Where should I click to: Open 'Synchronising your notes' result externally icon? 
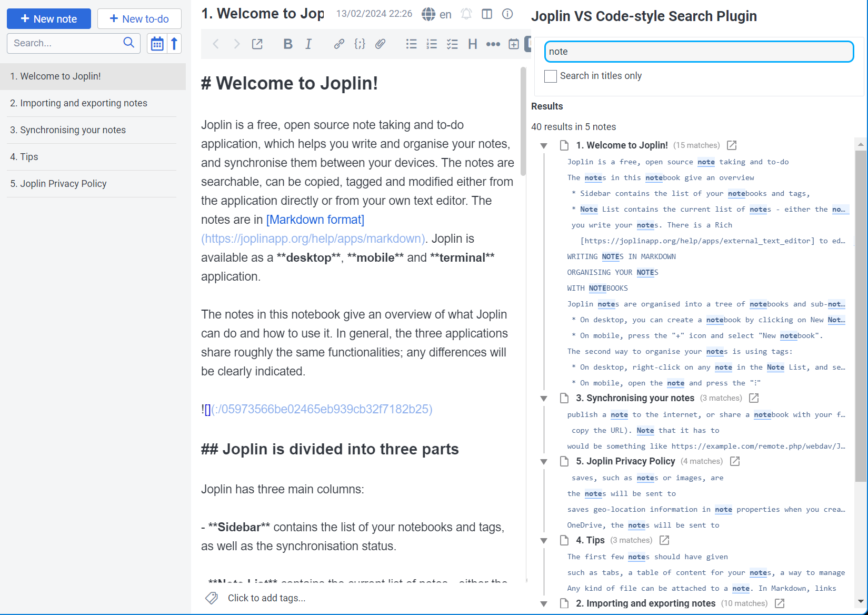[x=754, y=398]
